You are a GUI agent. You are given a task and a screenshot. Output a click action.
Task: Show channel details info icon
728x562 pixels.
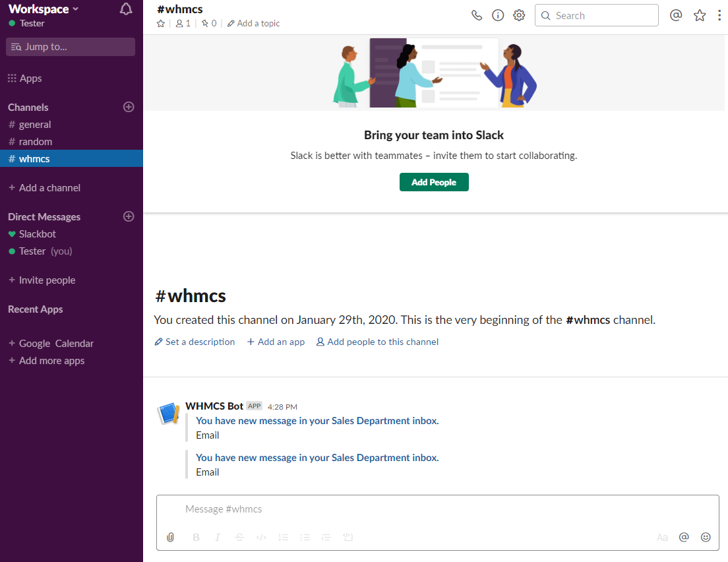pyautogui.click(x=498, y=15)
